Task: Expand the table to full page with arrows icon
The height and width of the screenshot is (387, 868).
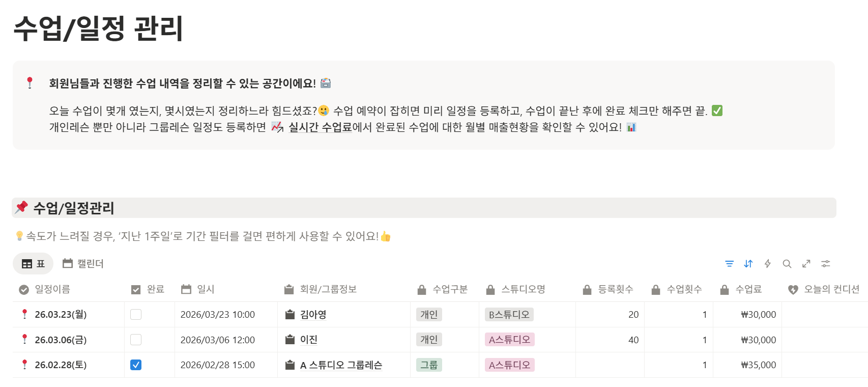Action: [806, 264]
